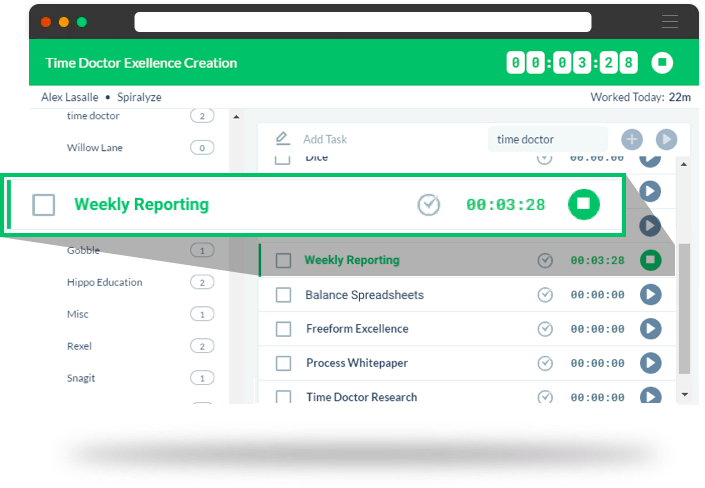Click the Time Doctor Research task name

361,397
